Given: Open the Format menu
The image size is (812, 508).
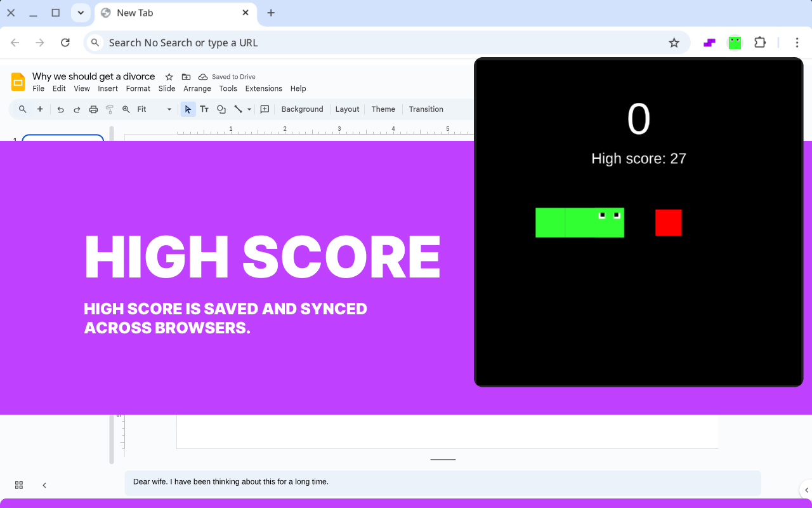Looking at the screenshot, I should click(x=138, y=89).
